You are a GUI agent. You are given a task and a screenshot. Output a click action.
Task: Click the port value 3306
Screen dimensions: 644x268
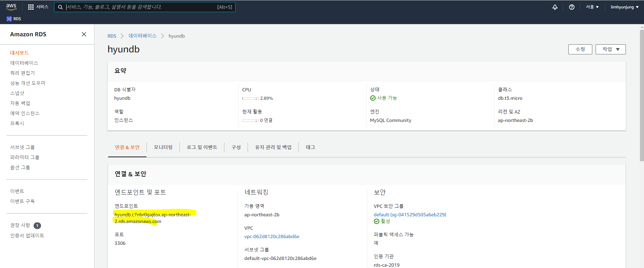point(120,243)
